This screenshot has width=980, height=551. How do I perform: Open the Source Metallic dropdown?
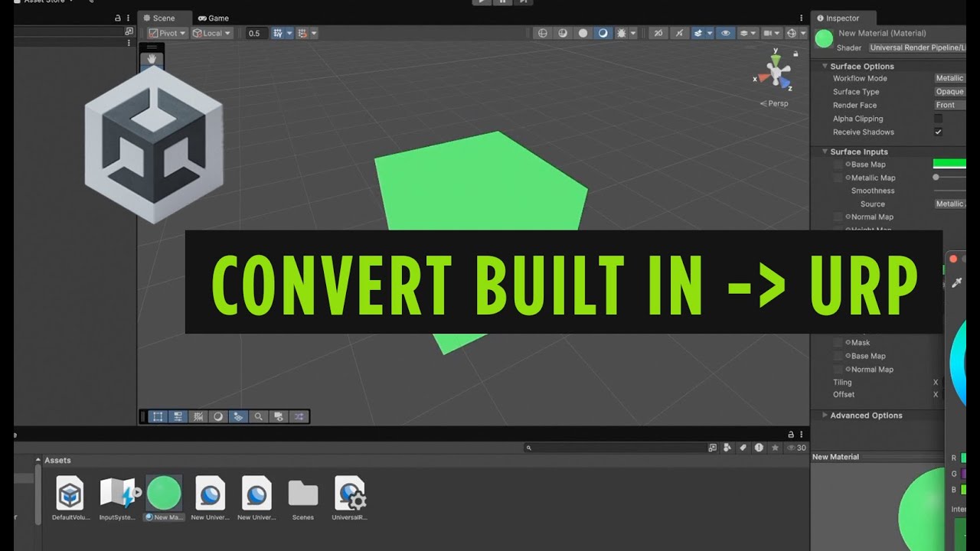coord(949,204)
